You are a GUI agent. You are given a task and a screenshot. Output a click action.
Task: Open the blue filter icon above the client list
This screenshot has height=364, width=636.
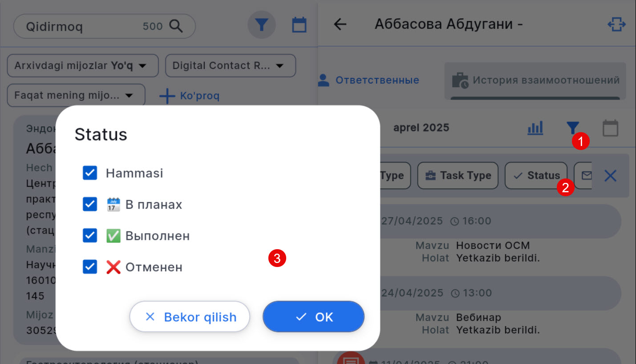pos(262,24)
